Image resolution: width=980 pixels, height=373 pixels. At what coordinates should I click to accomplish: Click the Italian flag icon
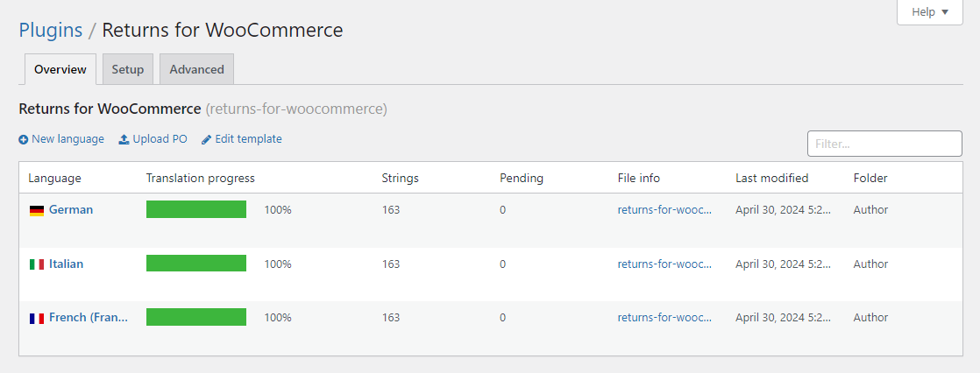coord(37,264)
